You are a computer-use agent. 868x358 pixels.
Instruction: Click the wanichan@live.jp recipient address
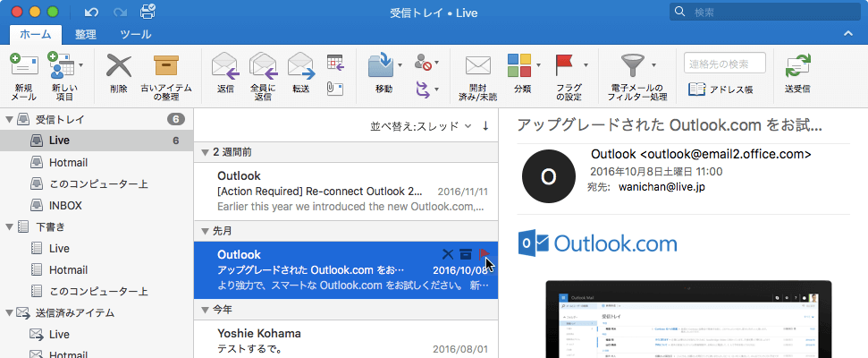point(662,187)
